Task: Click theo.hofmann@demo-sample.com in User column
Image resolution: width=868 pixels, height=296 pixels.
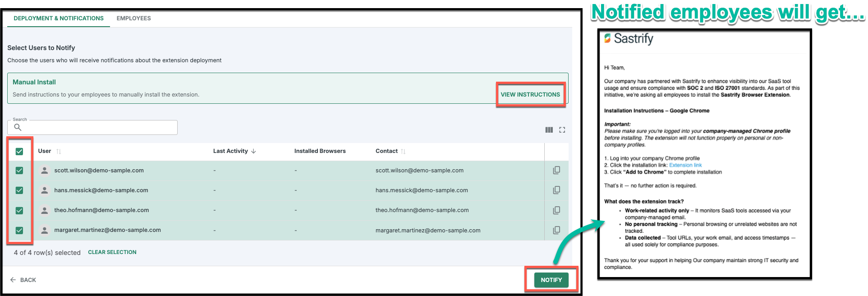Action: tap(101, 210)
